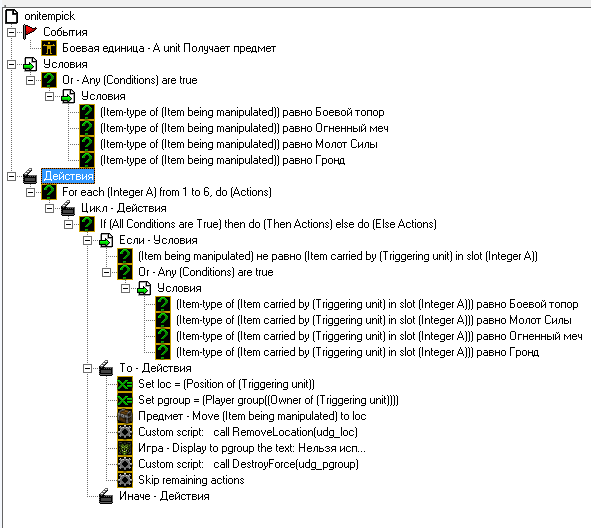Collapse the Цикл - Действия node

(49, 208)
